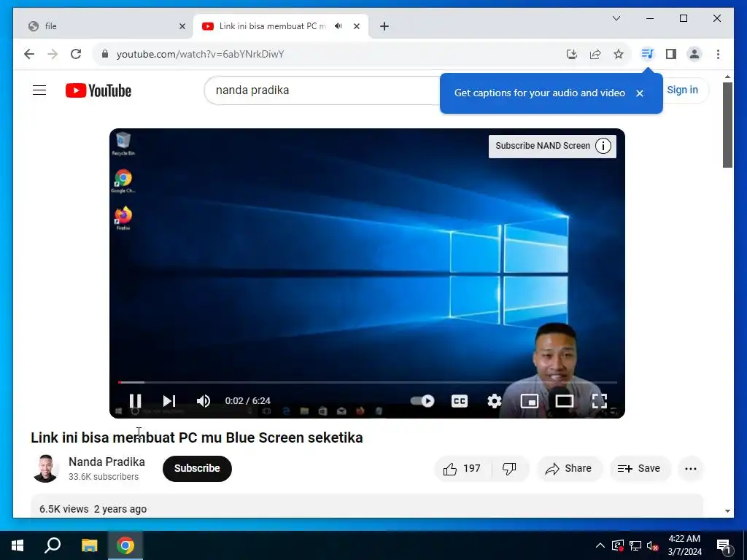The image size is (747, 560).
Task: Click the page vertical scrollbar
Action: 727,125
